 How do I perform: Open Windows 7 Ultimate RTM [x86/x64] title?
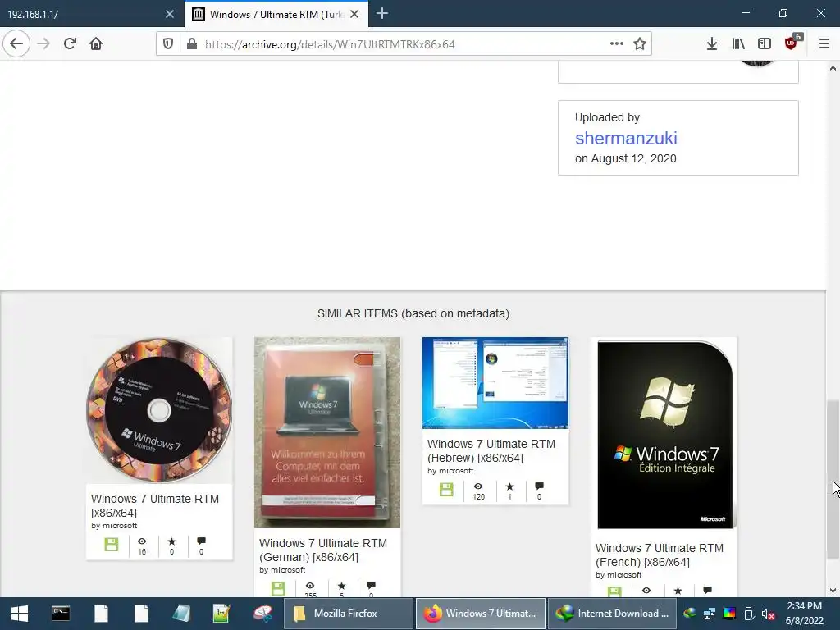pyautogui.click(x=155, y=505)
